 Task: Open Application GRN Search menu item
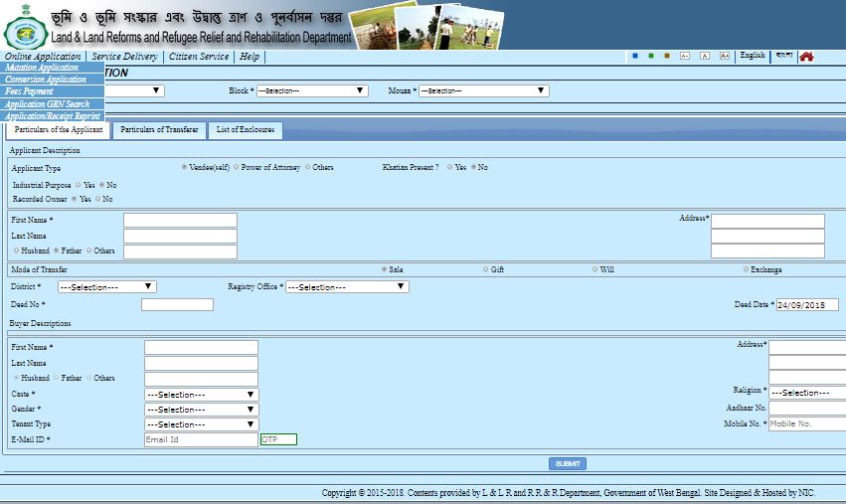47,104
